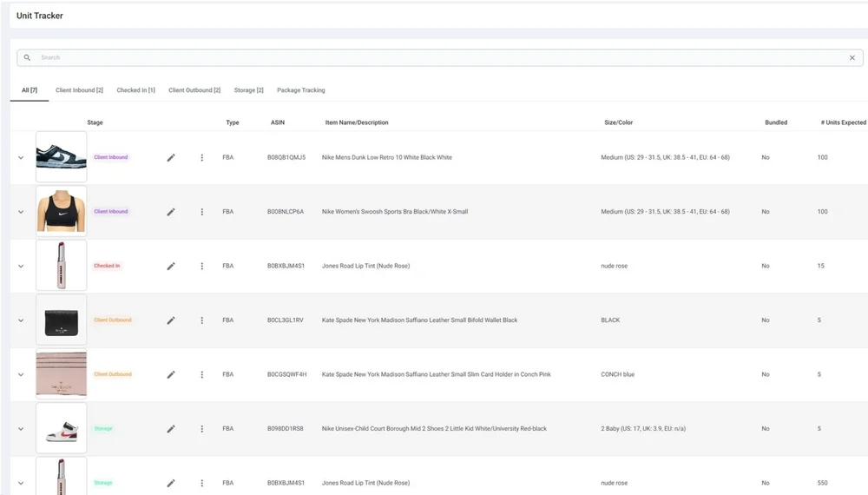Open the Nike Dunk sneaker thumbnail
Viewport: 868px width, 495px height.
pyautogui.click(x=62, y=156)
